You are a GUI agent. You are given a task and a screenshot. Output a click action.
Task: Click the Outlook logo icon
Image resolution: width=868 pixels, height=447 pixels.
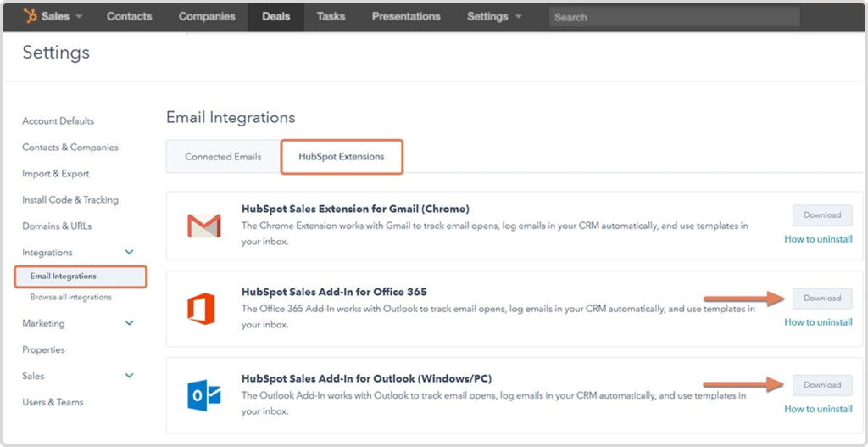click(203, 395)
